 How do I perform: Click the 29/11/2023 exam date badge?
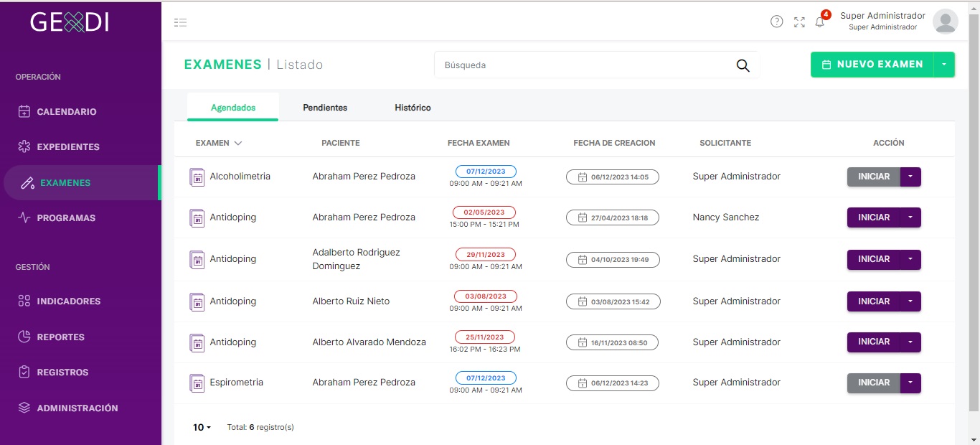[x=486, y=255]
